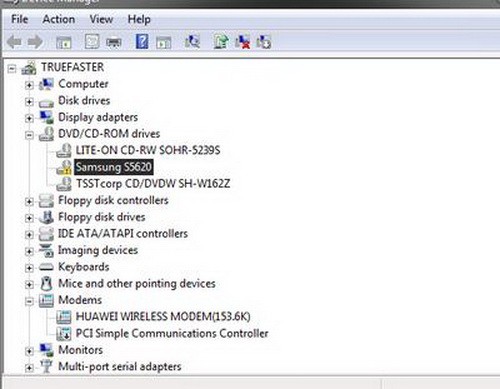Select LITE-ON CD-RW SOHR-5239S label
The image size is (500, 389).
click(148, 150)
